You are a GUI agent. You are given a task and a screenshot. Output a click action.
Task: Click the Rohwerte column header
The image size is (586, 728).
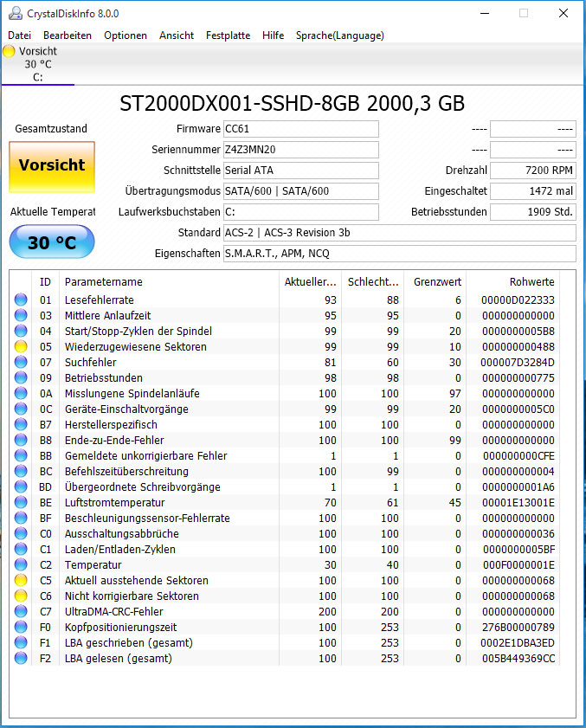pos(513,282)
